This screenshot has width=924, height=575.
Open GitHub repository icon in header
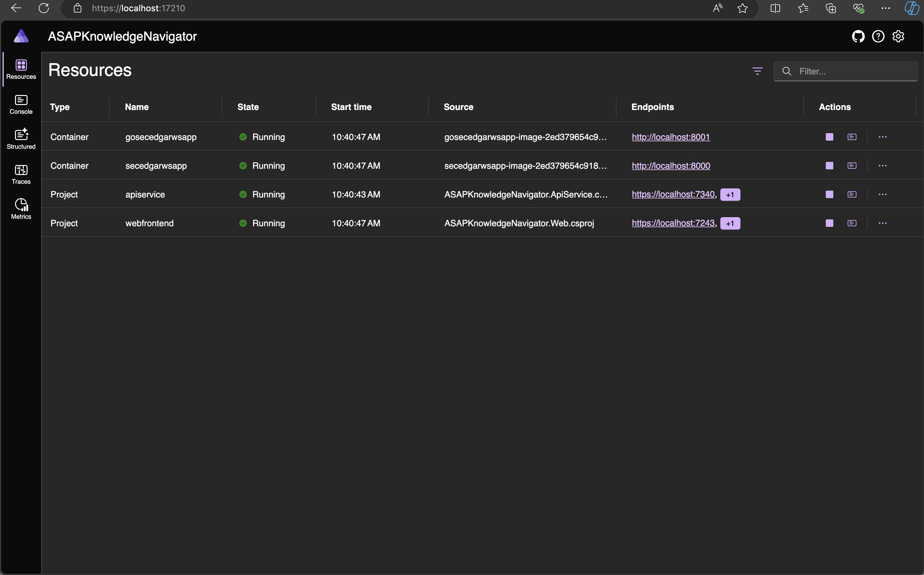coord(858,37)
